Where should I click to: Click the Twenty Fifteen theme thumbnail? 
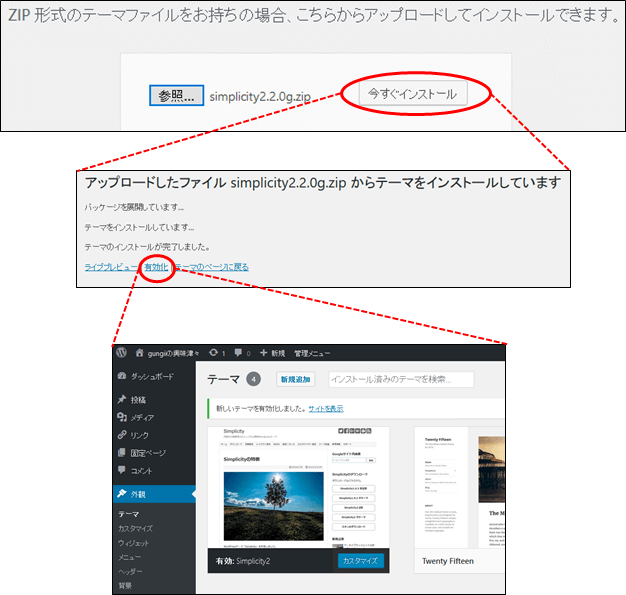coord(460,487)
